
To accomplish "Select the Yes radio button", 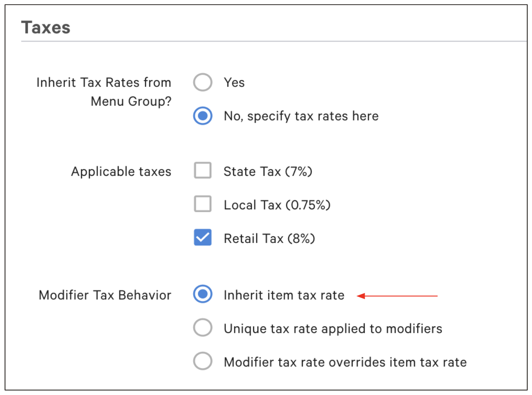I will [202, 82].
